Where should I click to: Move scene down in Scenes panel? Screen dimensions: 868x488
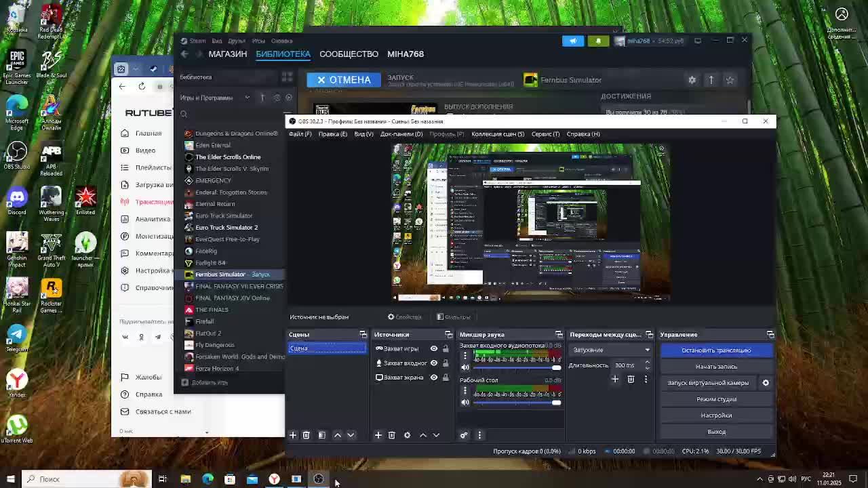(351, 435)
